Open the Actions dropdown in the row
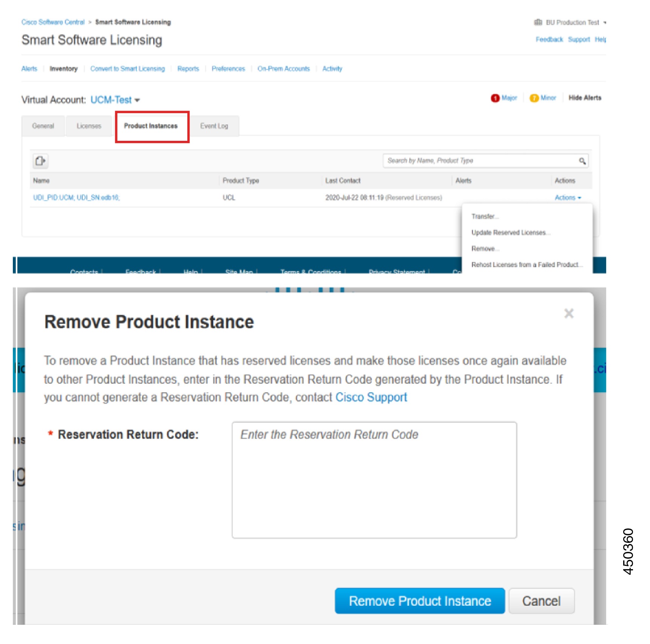650x644 pixels. [568, 197]
